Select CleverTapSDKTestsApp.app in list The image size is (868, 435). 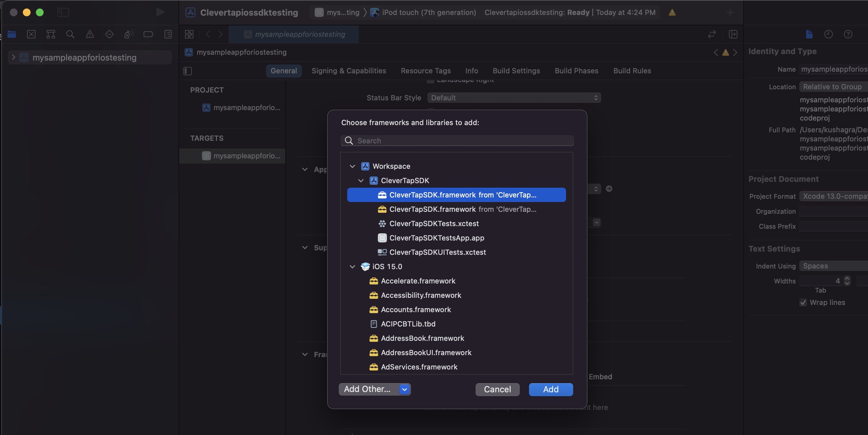[456, 238]
